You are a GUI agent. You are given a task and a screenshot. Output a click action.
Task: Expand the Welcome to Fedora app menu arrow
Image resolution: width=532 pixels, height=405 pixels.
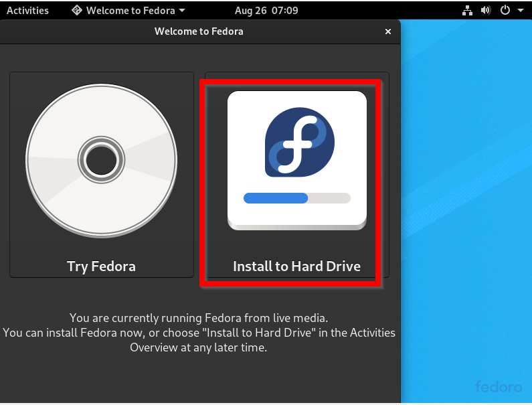pyautogui.click(x=182, y=11)
